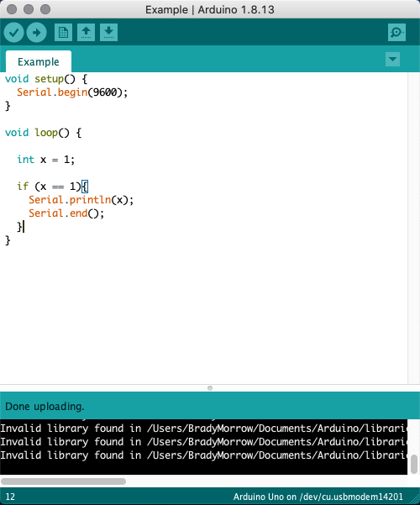Save the sketch with down-arrow icon
Screen dimensions: 420x505
[108, 32]
